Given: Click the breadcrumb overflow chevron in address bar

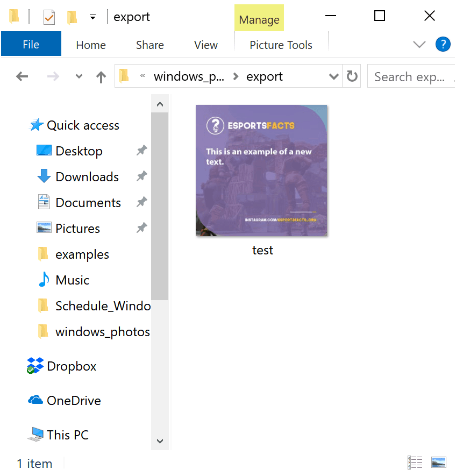Looking at the screenshot, I should (x=142, y=76).
